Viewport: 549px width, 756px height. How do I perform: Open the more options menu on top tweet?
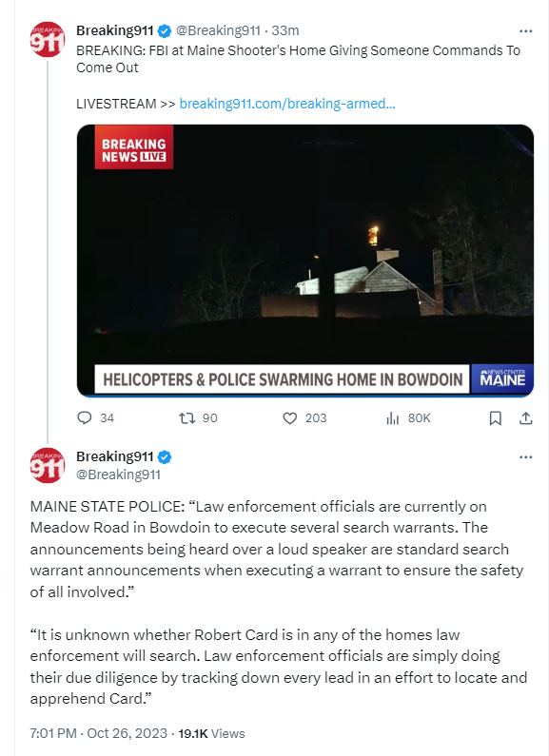[525, 30]
